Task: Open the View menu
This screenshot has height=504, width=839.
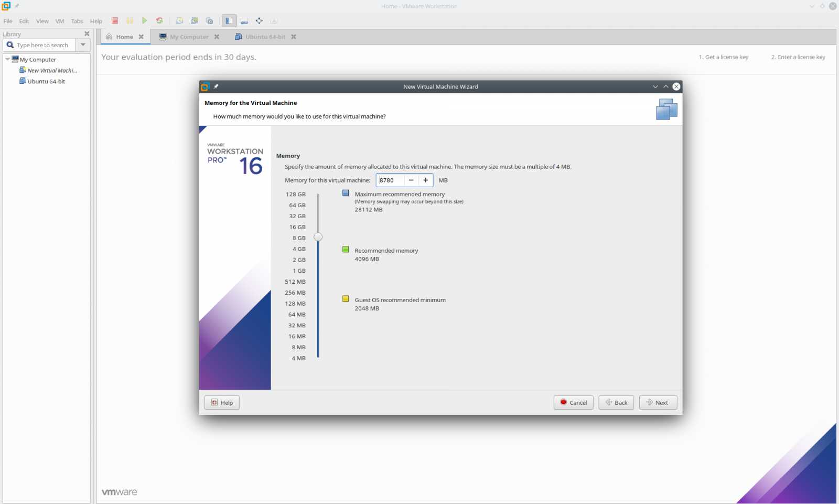Action: tap(42, 21)
